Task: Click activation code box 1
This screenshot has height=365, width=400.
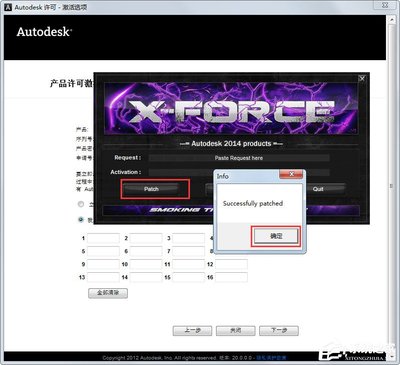Action: pyautogui.click(x=103, y=238)
